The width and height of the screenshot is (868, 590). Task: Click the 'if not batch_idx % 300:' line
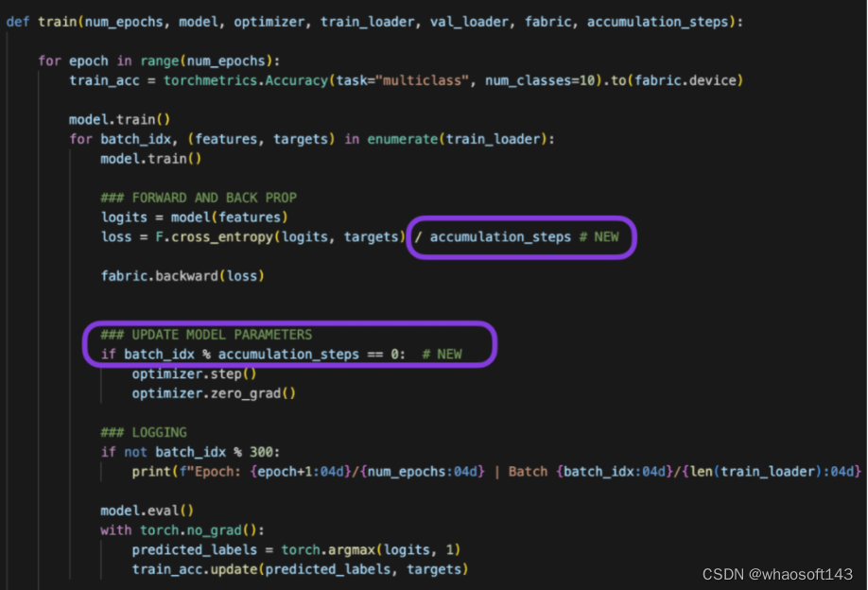(x=190, y=452)
